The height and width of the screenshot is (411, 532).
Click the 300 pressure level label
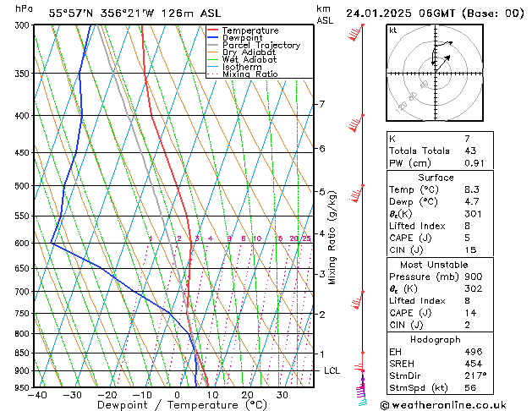point(24,25)
